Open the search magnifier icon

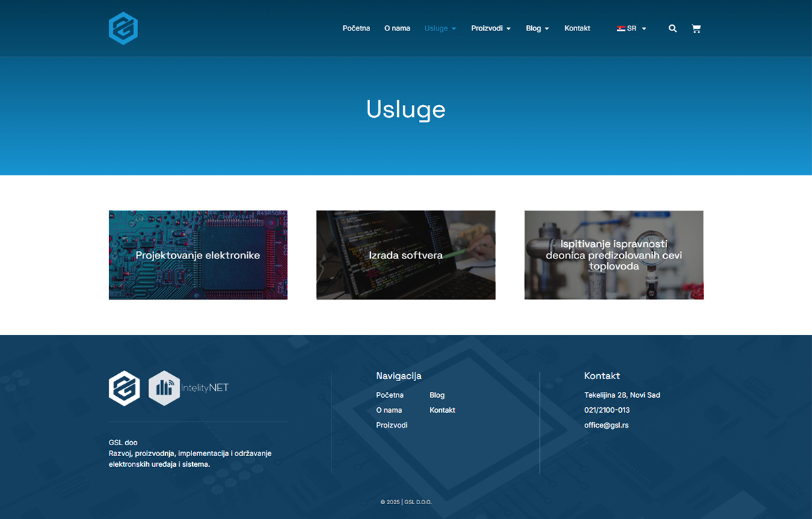click(x=673, y=28)
